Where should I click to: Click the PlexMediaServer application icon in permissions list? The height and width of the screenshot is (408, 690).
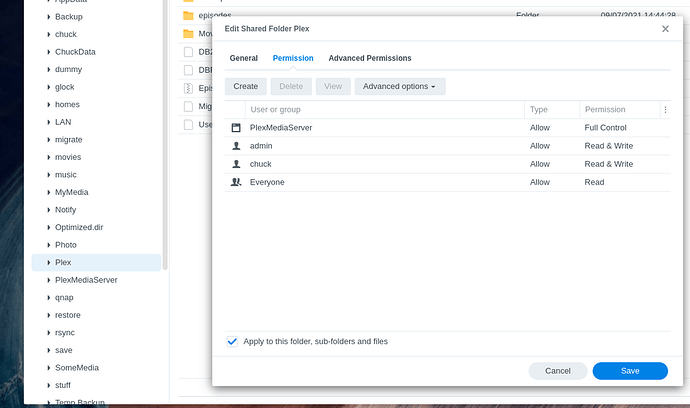[236, 128]
